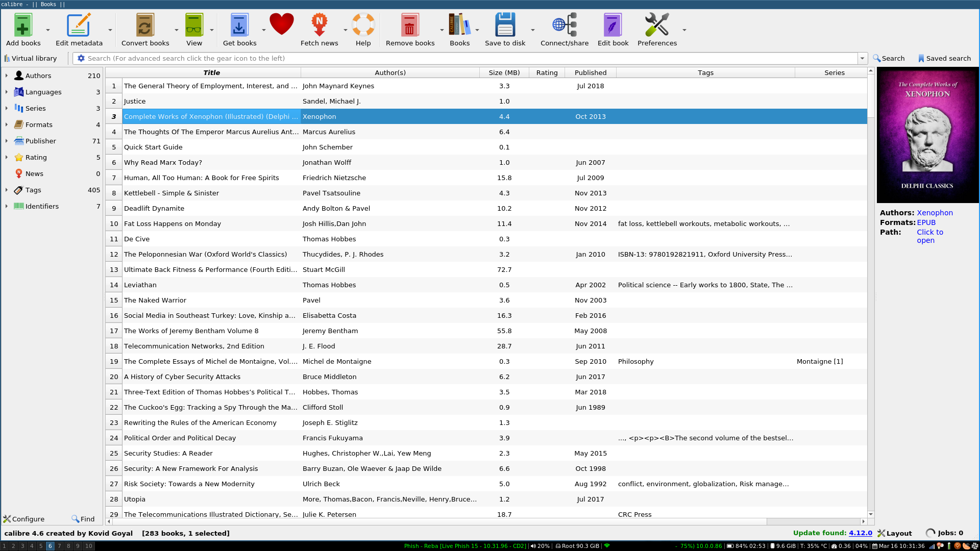Expand the Languages category
The height and width of the screenshot is (551, 980).
click(6, 92)
